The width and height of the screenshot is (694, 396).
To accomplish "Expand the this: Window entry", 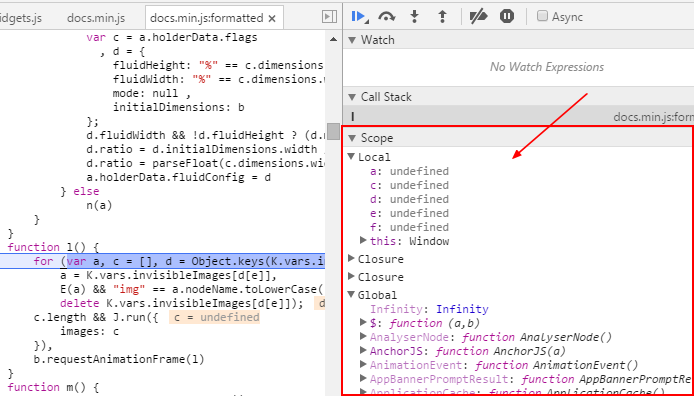I will [x=363, y=241].
